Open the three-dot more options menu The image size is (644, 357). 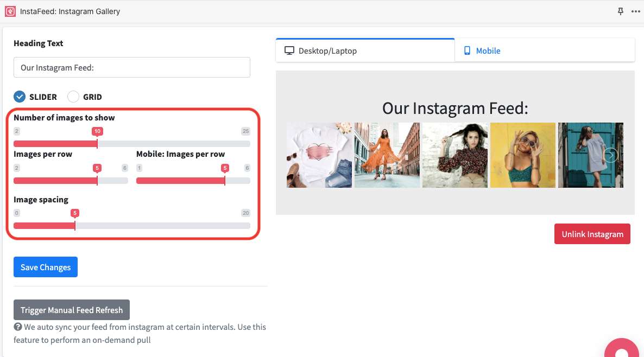point(635,11)
